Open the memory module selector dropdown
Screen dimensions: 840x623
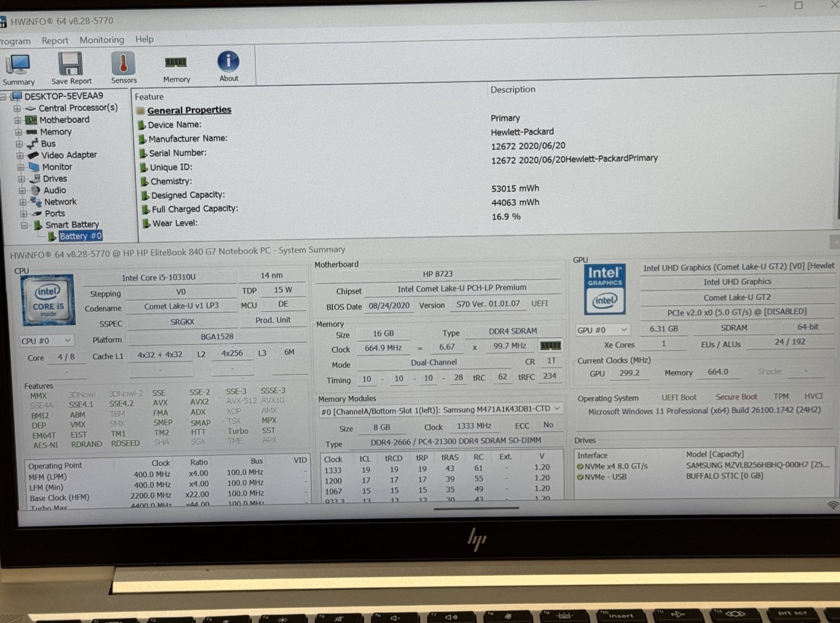point(440,410)
